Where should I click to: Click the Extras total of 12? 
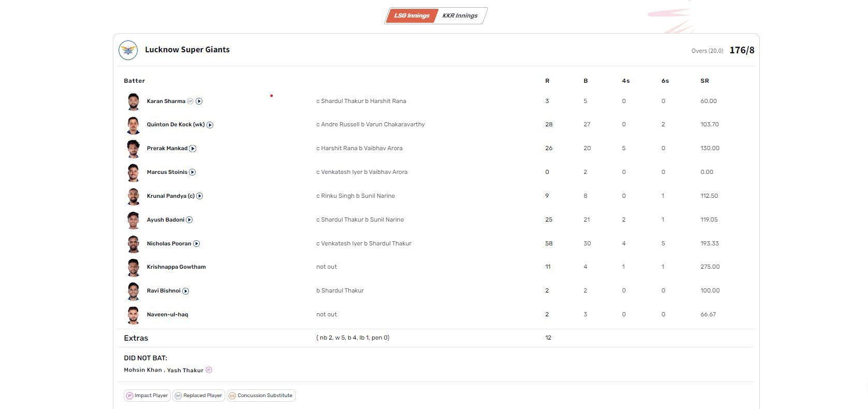pos(548,338)
